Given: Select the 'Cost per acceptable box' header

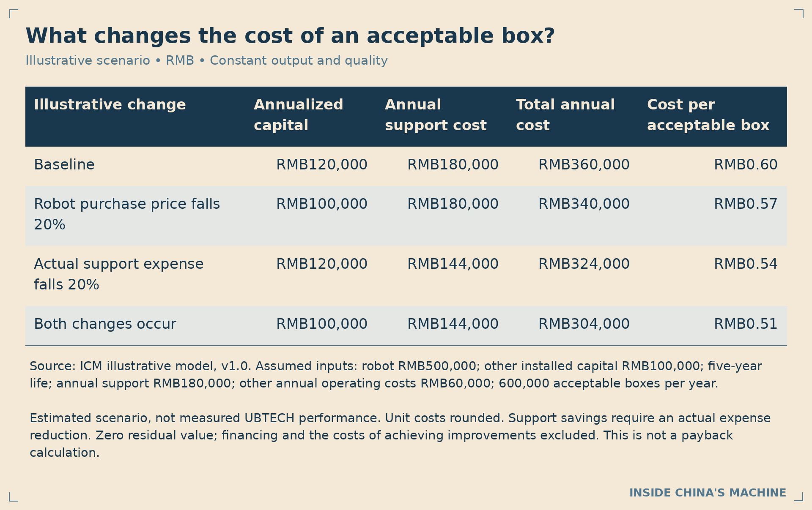Looking at the screenshot, I should 708,115.
